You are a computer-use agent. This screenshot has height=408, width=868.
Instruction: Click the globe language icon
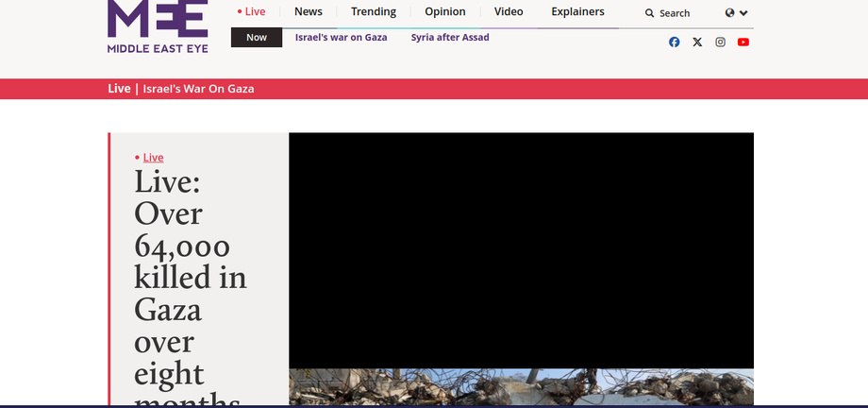tap(730, 13)
